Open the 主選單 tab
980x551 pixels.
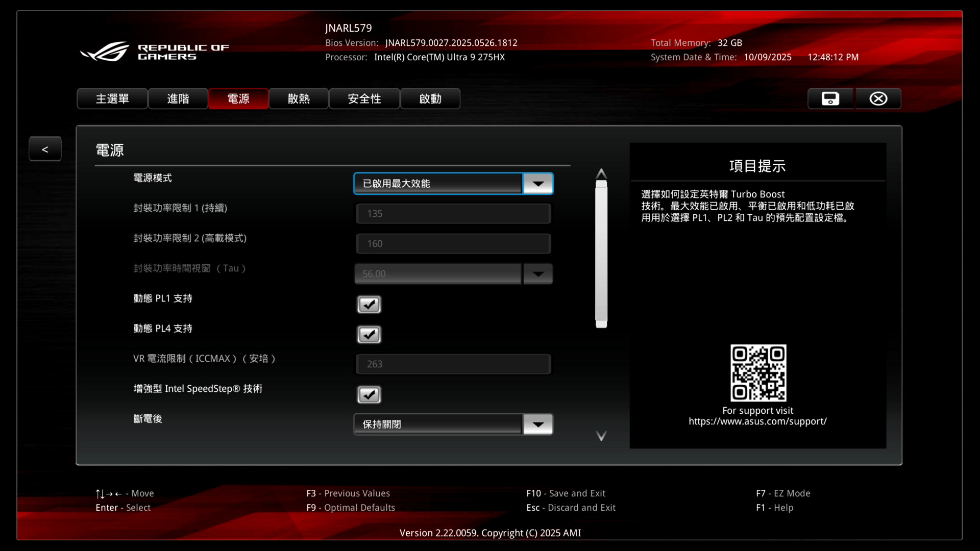112,98
